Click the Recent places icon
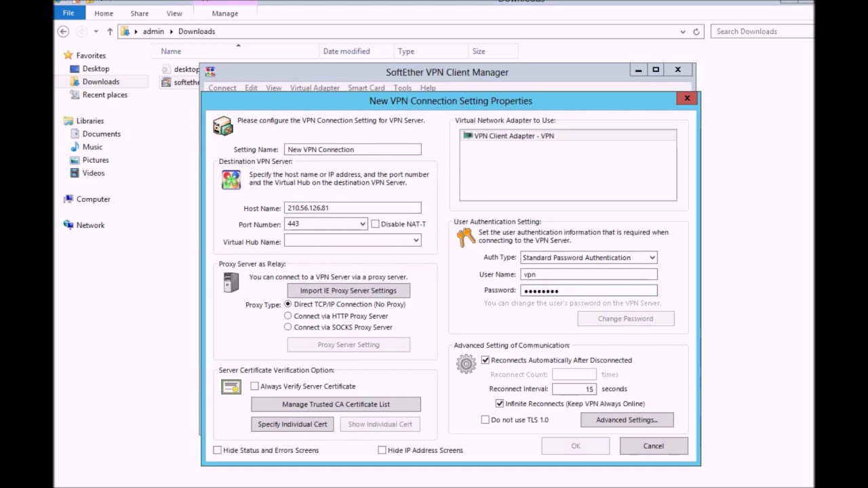 [x=76, y=95]
